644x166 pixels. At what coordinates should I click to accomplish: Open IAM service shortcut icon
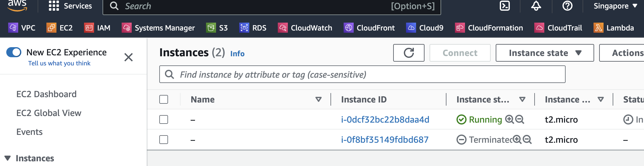89,28
